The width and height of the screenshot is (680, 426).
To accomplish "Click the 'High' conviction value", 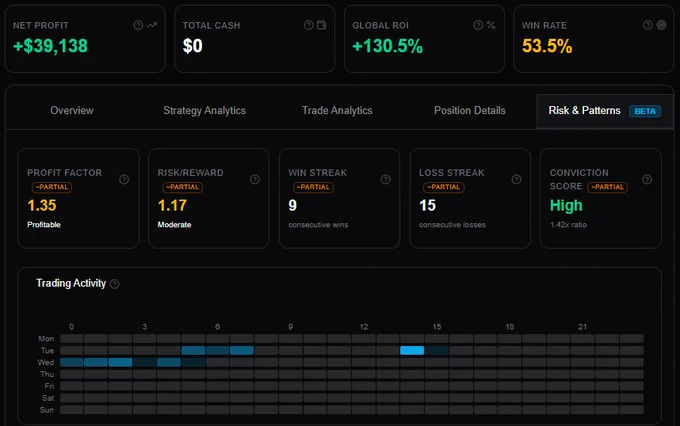I will click(566, 205).
